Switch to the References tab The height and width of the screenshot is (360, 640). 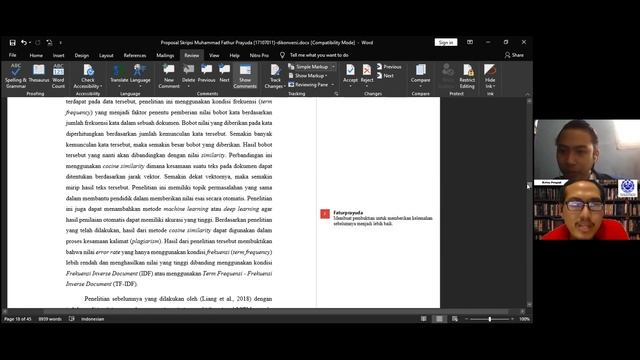[x=135, y=55]
